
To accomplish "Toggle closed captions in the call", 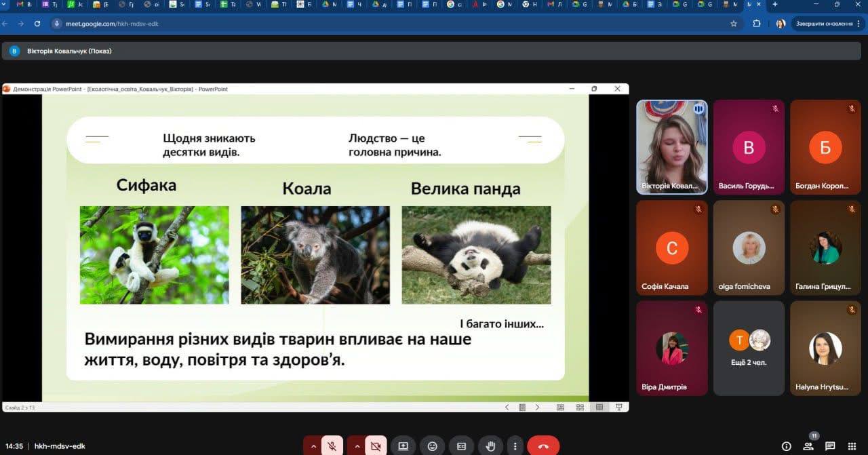I will 462,446.
